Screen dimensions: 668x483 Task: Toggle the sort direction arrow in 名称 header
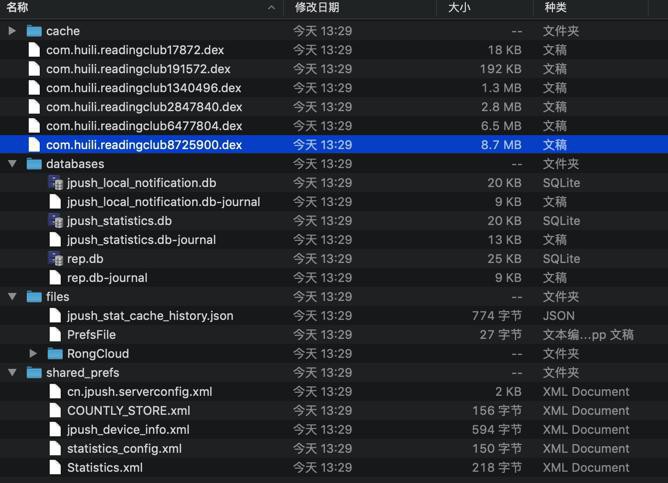coord(271,8)
